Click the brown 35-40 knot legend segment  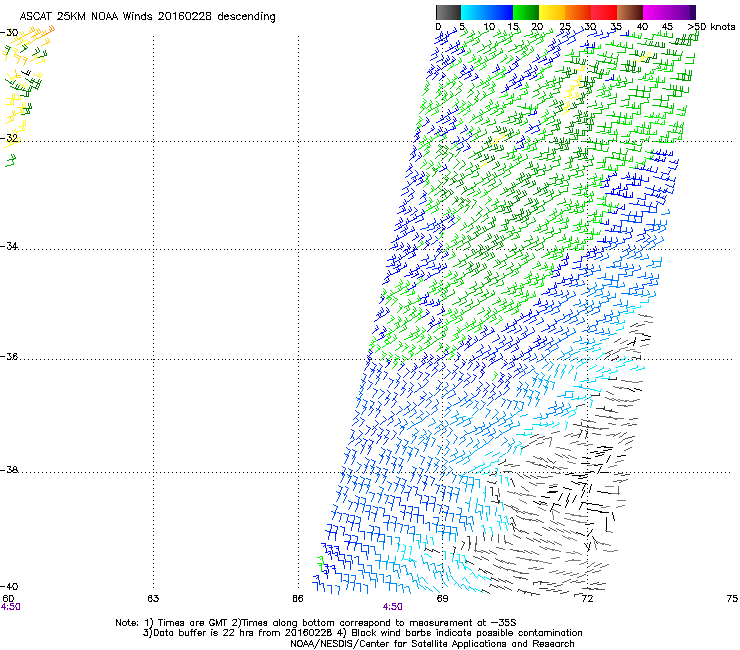point(630,12)
